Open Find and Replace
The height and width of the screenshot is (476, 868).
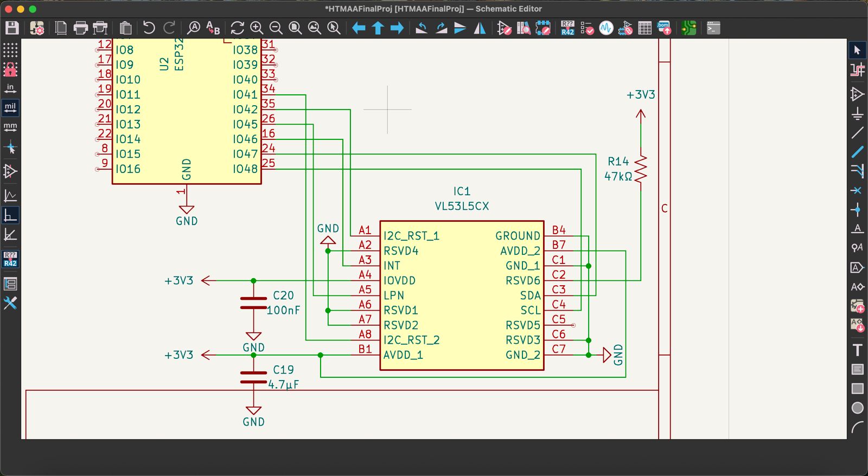click(x=213, y=28)
